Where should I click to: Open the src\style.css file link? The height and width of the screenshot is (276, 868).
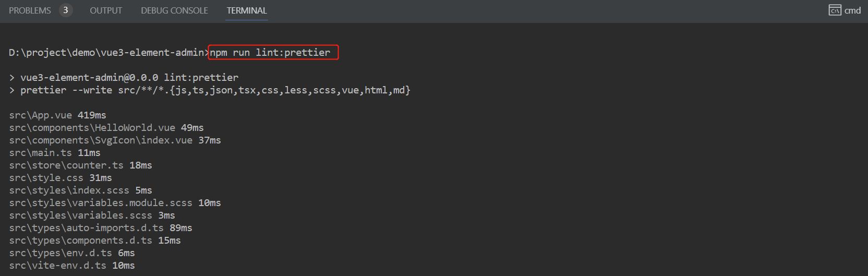pyautogui.click(x=46, y=178)
